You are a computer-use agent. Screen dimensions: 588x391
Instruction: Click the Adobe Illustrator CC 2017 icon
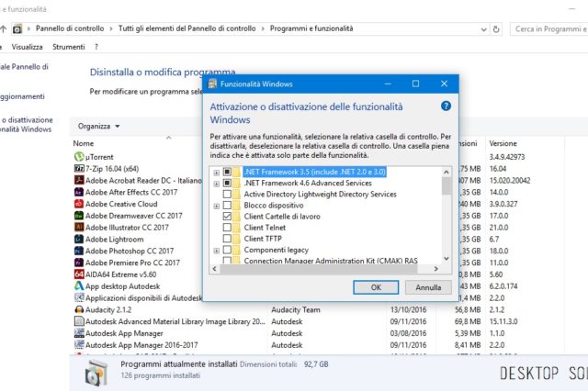pos(79,227)
